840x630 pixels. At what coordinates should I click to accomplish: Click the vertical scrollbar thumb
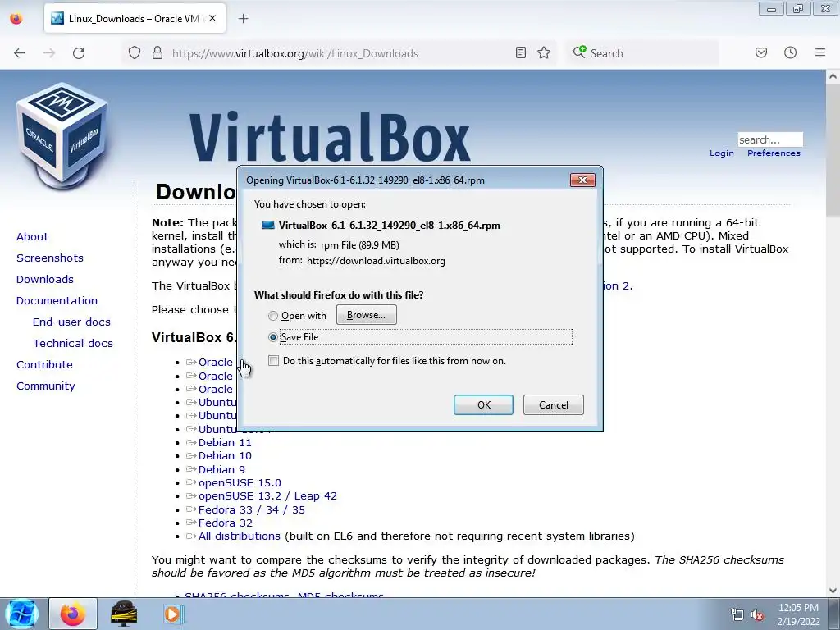[833, 150]
